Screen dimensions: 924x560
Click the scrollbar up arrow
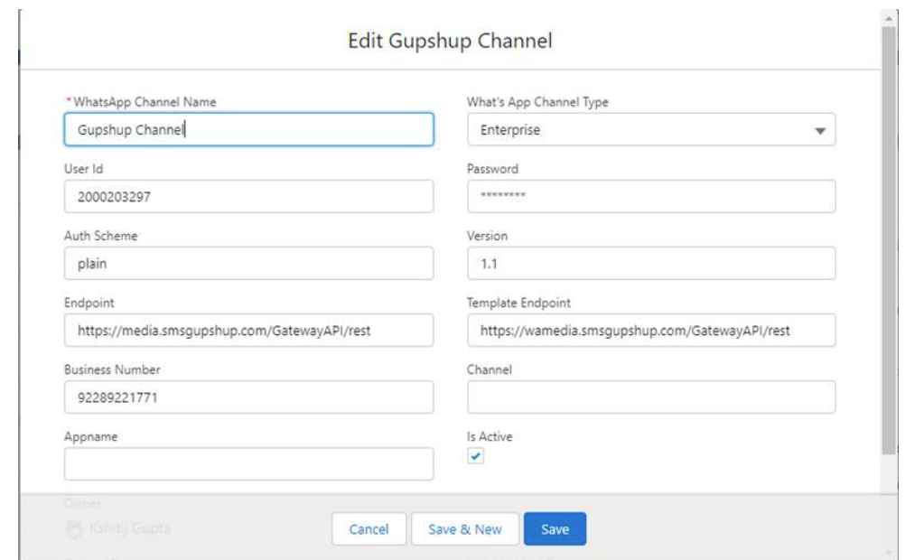point(889,19)
